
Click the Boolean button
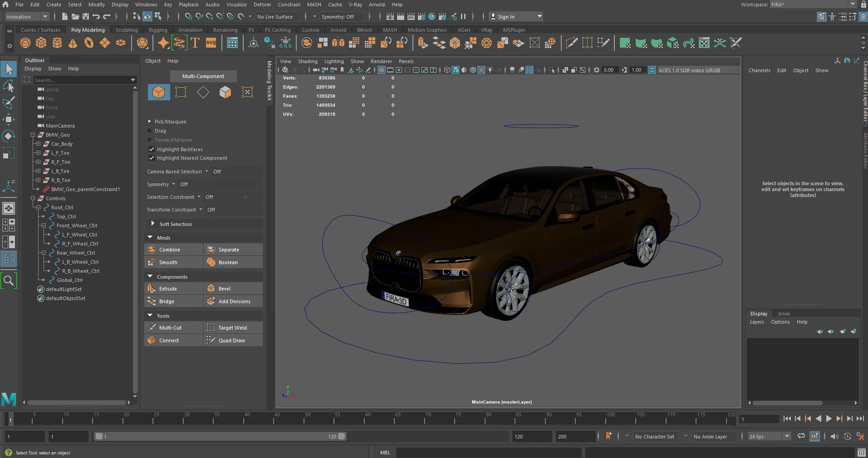click(x=233, y=262)
